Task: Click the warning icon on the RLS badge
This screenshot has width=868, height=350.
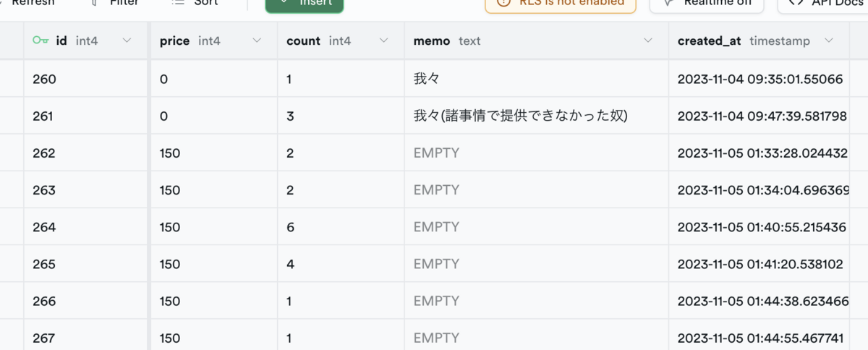Action: 503,2
